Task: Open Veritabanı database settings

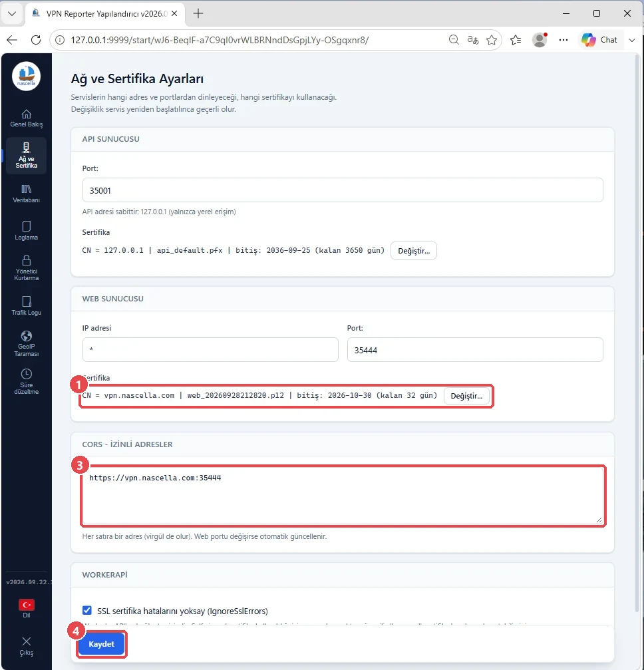Action: coord(26,194)
